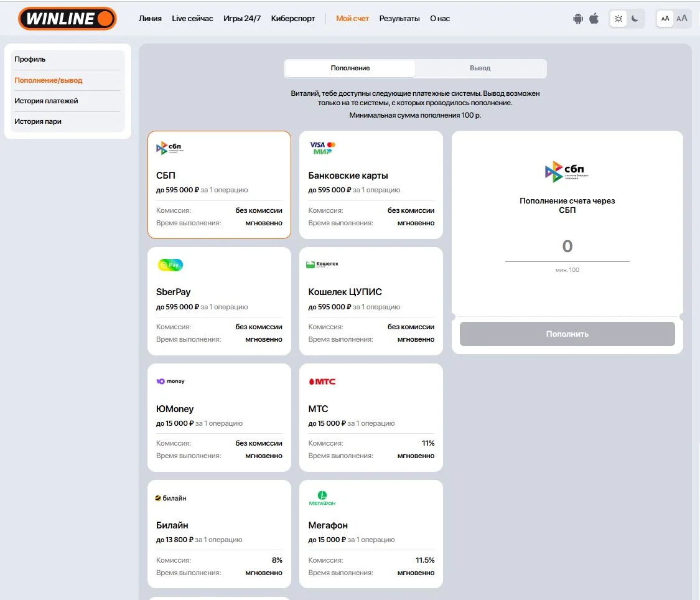Select the Банковские карты payment card

coord(371,184)
